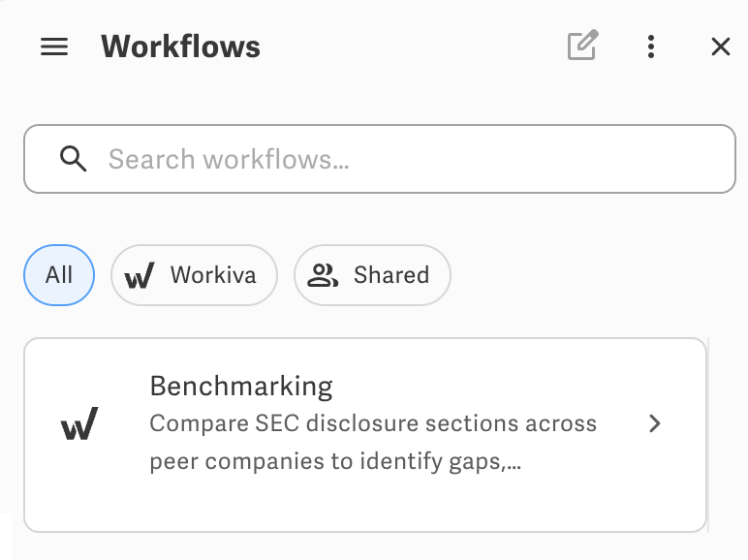This screenshot has height=560, width=748.
Task: Expand Benchmarking using its right chevron
Action: [655, 423]
